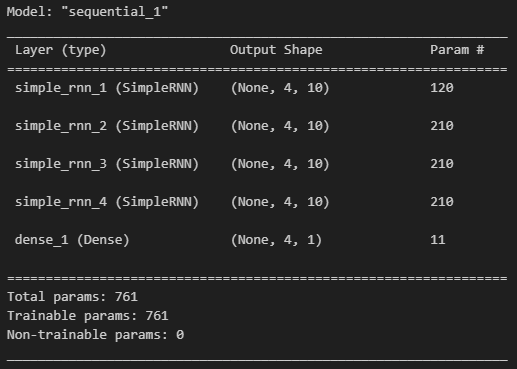Screen dimensions: 517x369
Task: Select the simple_rnn_2 (SimpleRNN) layer name
Action: (107, 126)
